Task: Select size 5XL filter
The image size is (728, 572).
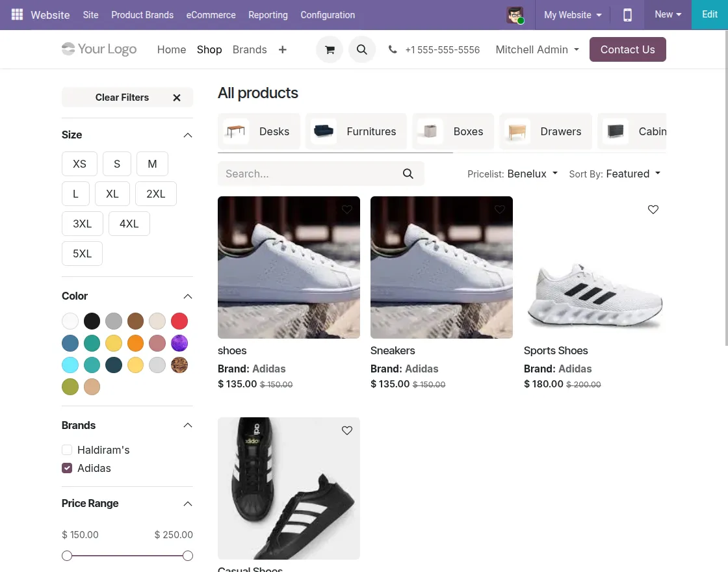Action: click(x=82, y=253)
